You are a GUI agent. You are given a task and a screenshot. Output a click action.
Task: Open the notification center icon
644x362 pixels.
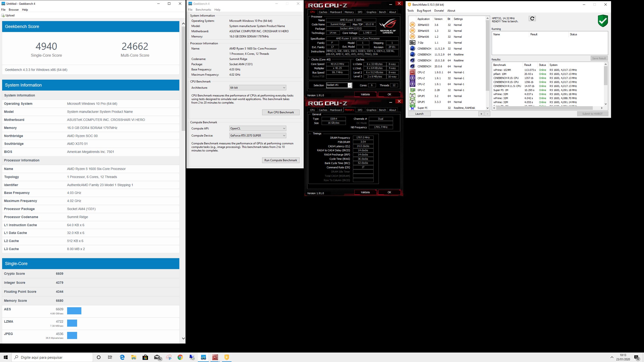[636, 357]
